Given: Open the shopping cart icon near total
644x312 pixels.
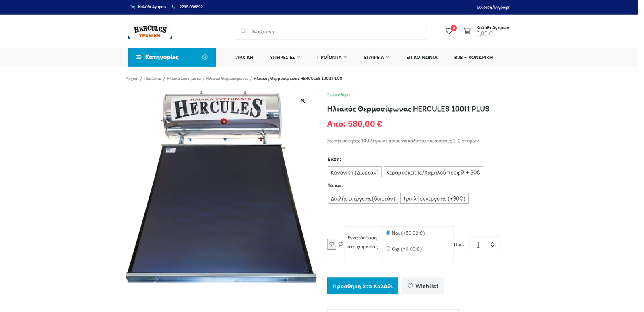Looking at the screenshot, I should [x=467, y=31].
